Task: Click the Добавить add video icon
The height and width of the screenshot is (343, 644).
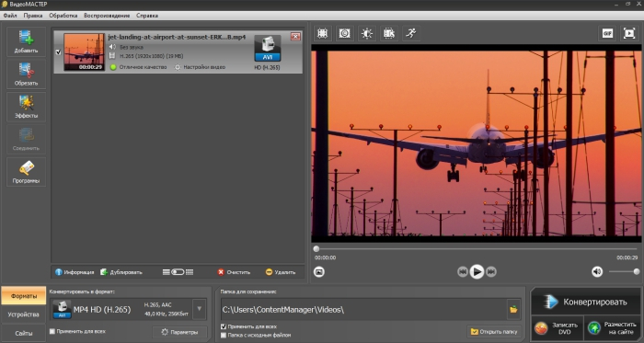Action: pos(26,41)
